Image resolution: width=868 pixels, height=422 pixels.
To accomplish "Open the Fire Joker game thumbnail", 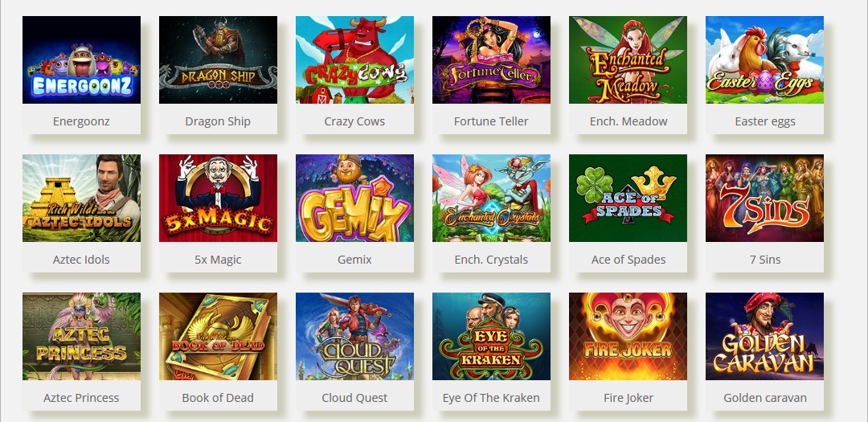I will pos(628,337).
